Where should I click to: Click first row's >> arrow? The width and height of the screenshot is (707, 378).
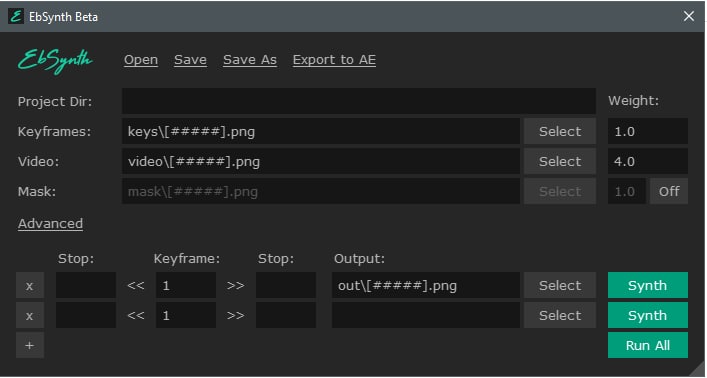pos(235,285)
